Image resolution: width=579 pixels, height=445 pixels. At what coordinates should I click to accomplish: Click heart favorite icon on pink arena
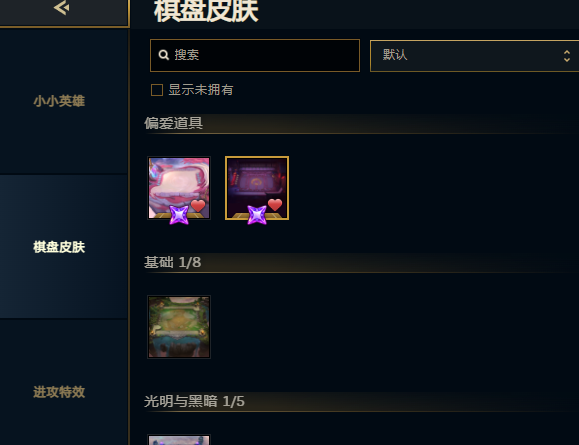click(198, 206)
